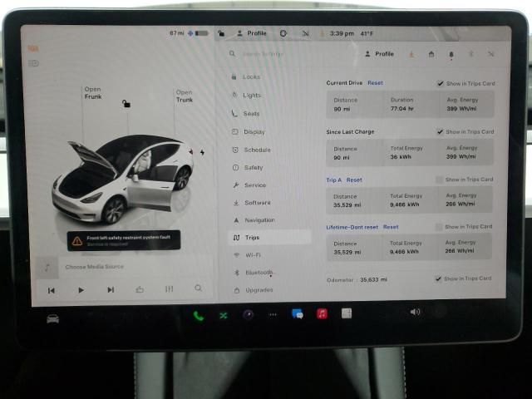
Task: Check Trip A Show in Trips Card
Action: point(439,180)
